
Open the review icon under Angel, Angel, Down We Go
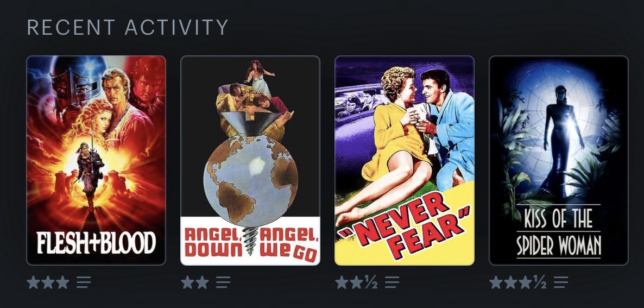(223, 282)
